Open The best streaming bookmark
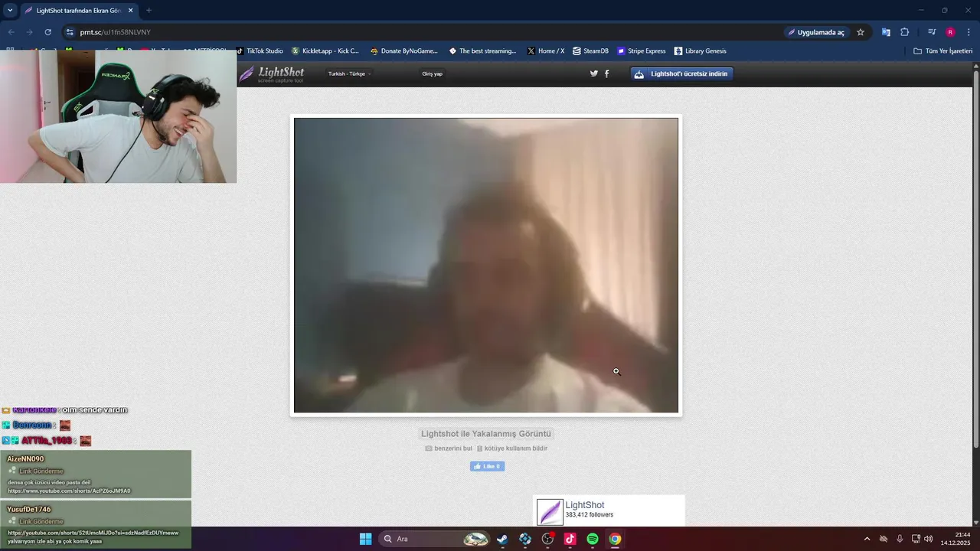980x551 pixels. tap(482, 51)
